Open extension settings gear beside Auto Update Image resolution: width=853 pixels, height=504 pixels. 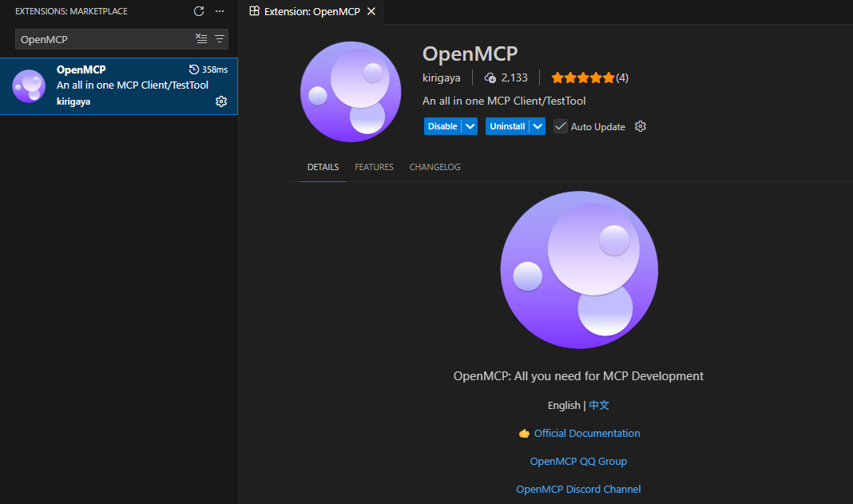tap(641, 126)
